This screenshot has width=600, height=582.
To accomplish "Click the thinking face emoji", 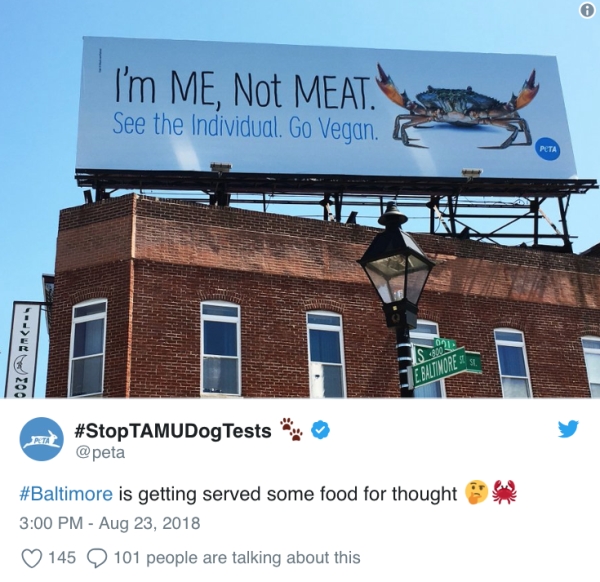I will tap(476, 493).
